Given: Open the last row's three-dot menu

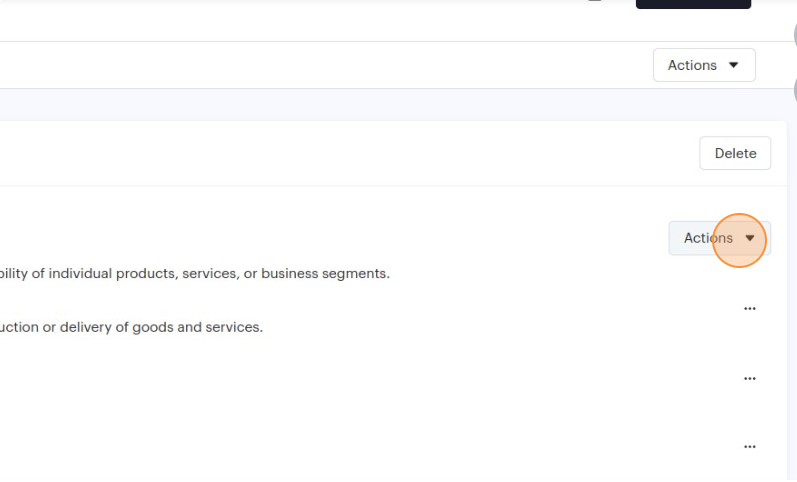Looking at the screenshot, I should pos(750,447).
